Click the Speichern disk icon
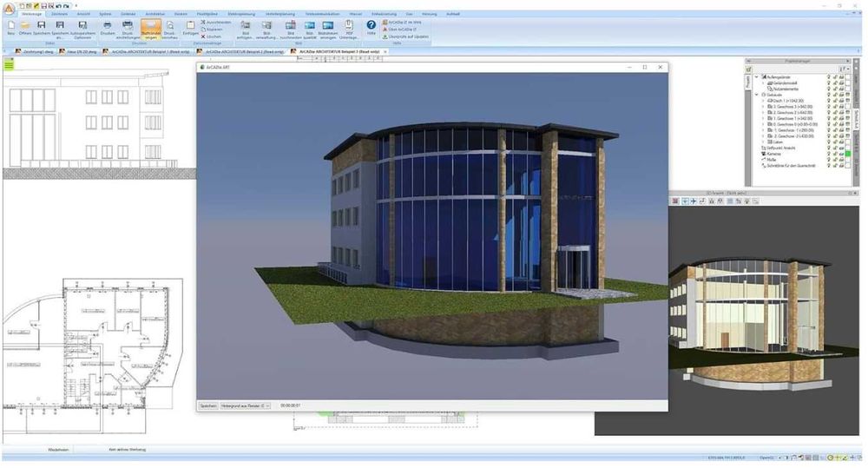868x468 pixels. [41, 28]
